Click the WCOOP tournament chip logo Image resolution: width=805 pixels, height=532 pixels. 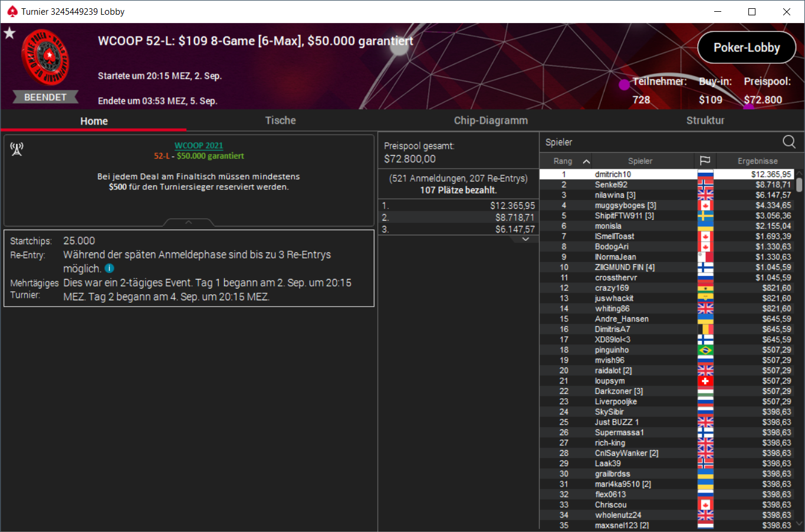(45, 58)
